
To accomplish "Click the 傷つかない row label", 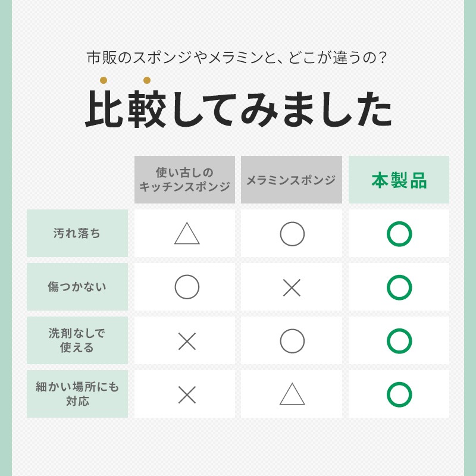I will pyautogui.click(x=77, y=287).
